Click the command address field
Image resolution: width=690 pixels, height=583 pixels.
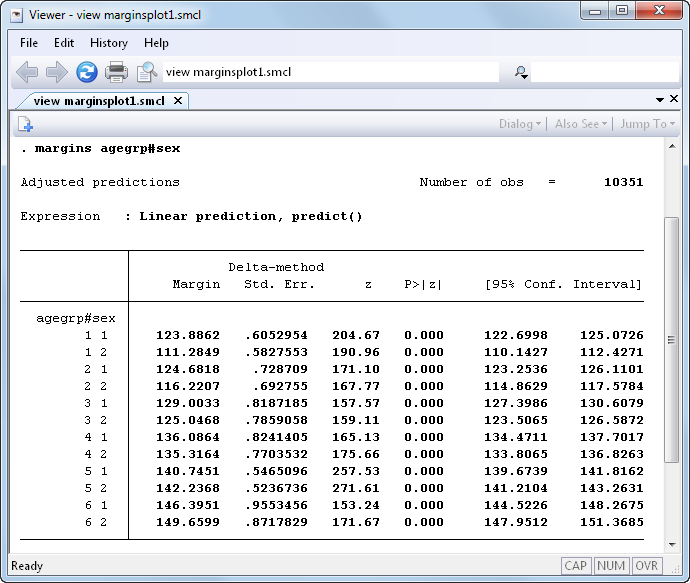[331, 72]
